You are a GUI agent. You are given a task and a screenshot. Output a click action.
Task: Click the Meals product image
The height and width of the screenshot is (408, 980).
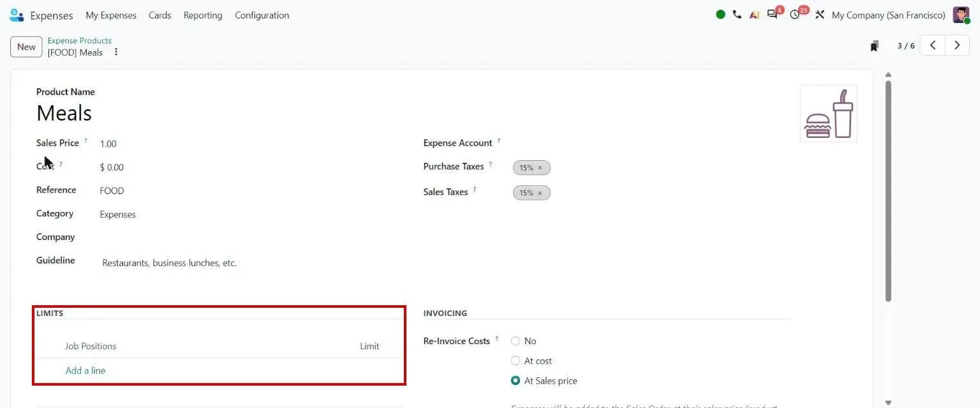(x=829, y=114)
